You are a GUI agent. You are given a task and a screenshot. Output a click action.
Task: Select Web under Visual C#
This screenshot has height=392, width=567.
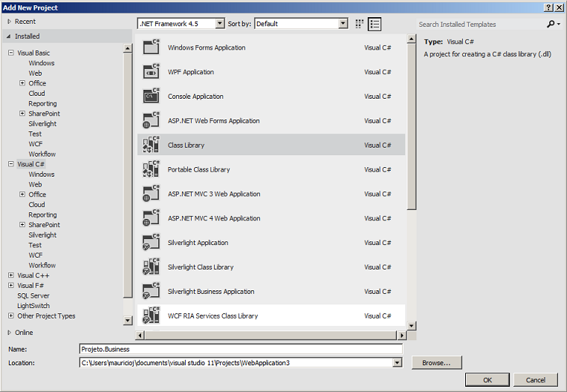pyautogui.click(x=35, y=184)
